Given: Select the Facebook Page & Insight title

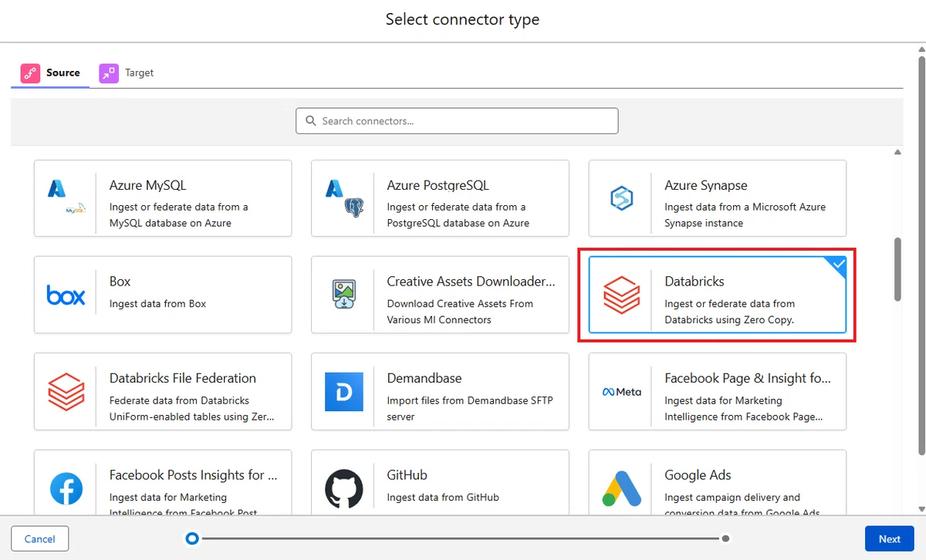Looking at the screenshot, I should click(x=748, y=378).
